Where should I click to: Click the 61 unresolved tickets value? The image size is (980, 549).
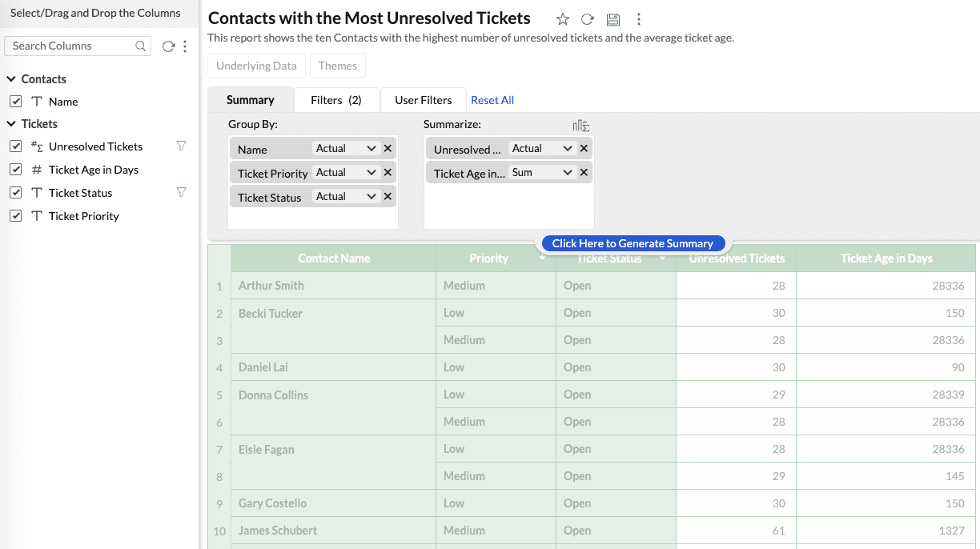778,531
